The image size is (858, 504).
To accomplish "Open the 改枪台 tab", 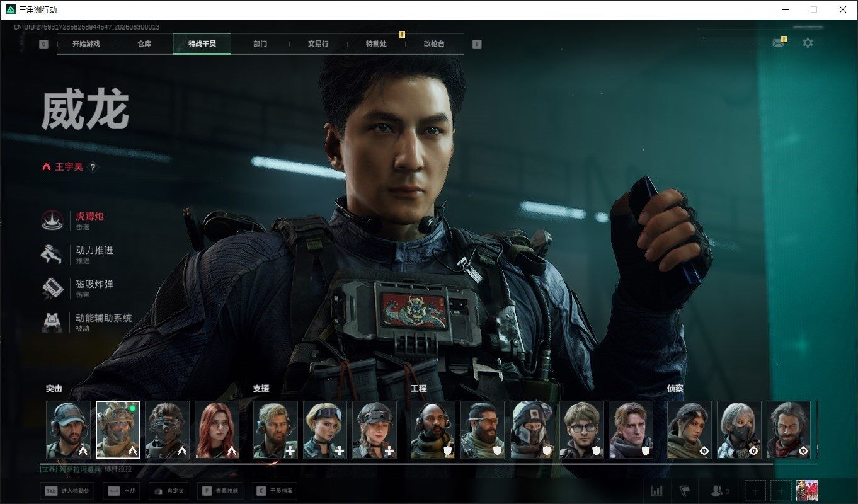I will pos(434,44).
